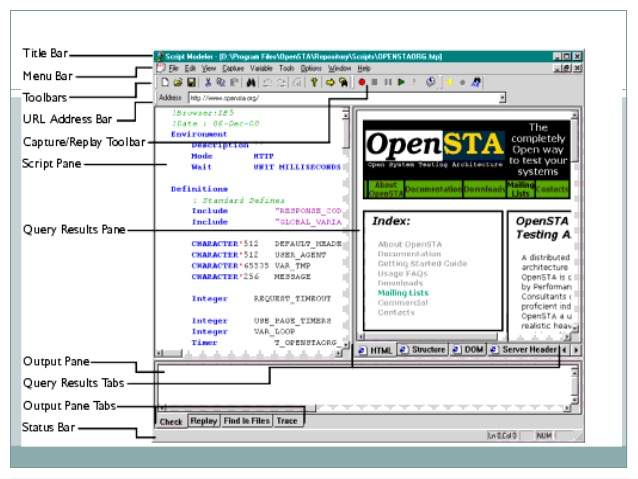Click the Redo toolbar icon

pyautogui.click(x=281, y=83)
